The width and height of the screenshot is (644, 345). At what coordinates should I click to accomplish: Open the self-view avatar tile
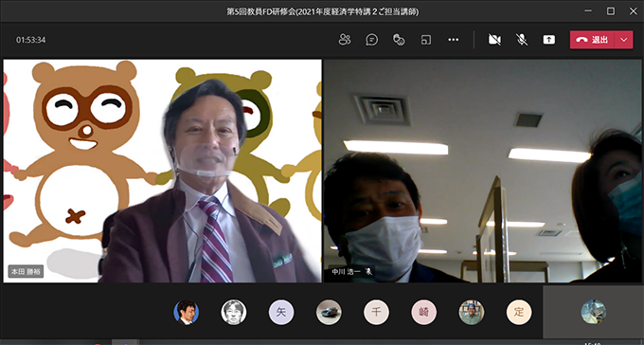(594, 312)
